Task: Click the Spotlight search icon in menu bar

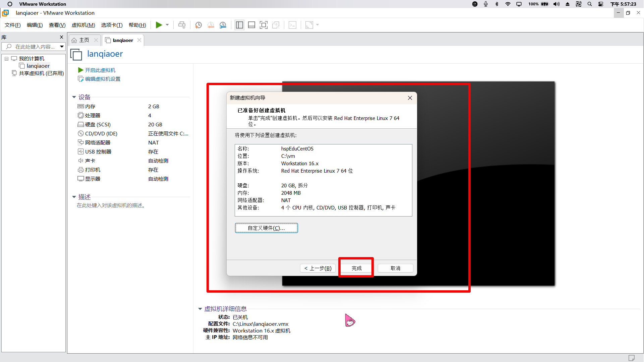Action: (x=590, y=4)
